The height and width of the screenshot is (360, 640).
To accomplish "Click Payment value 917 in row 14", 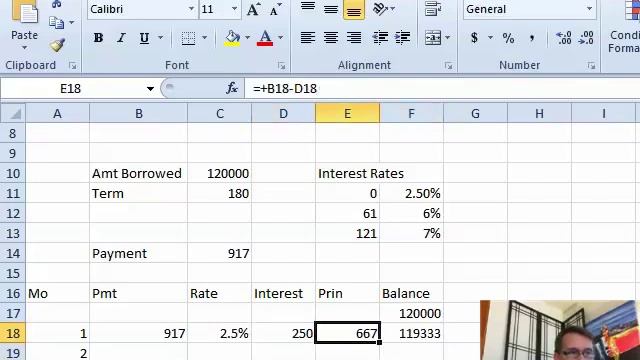I will pyautogui.click(x=220, y=253).
